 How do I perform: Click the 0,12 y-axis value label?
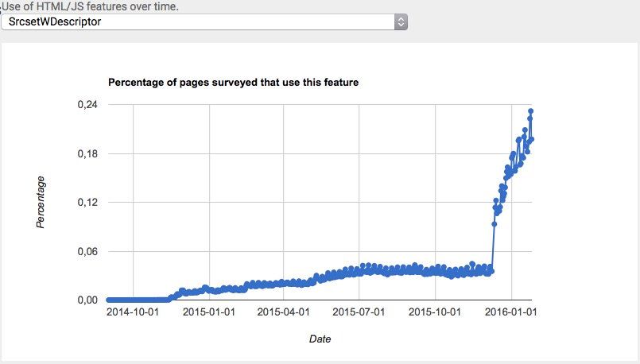click(87, 203)
